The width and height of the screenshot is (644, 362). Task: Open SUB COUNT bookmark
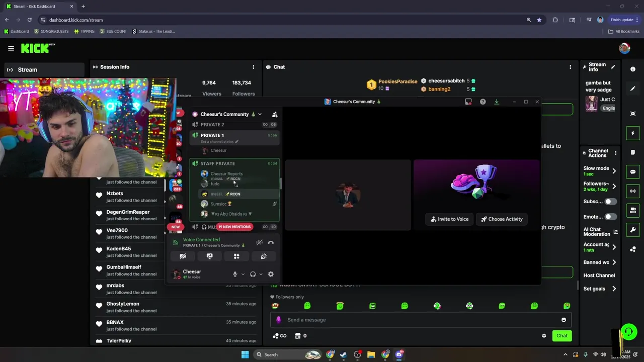pyautogui.click(x=113, y=31)
